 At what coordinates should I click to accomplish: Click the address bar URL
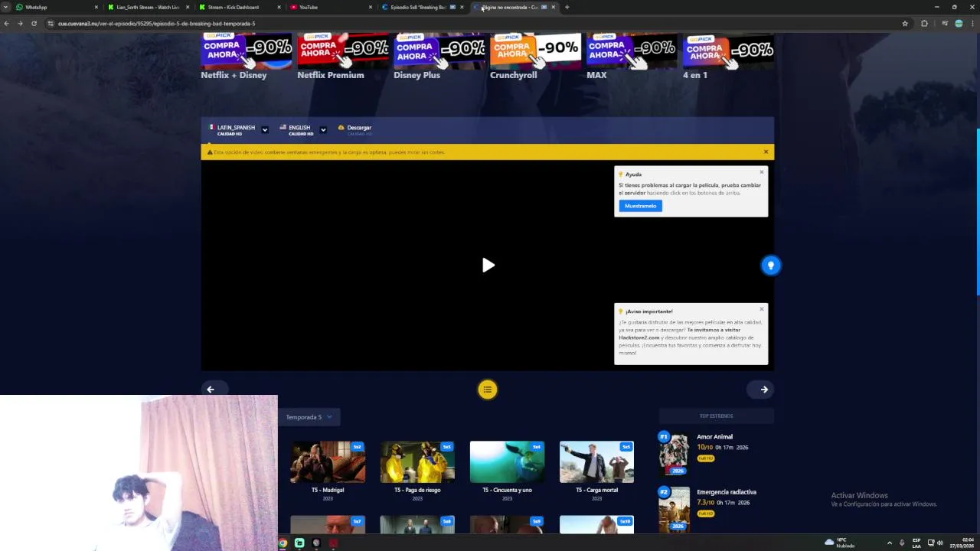pos(156,24)
